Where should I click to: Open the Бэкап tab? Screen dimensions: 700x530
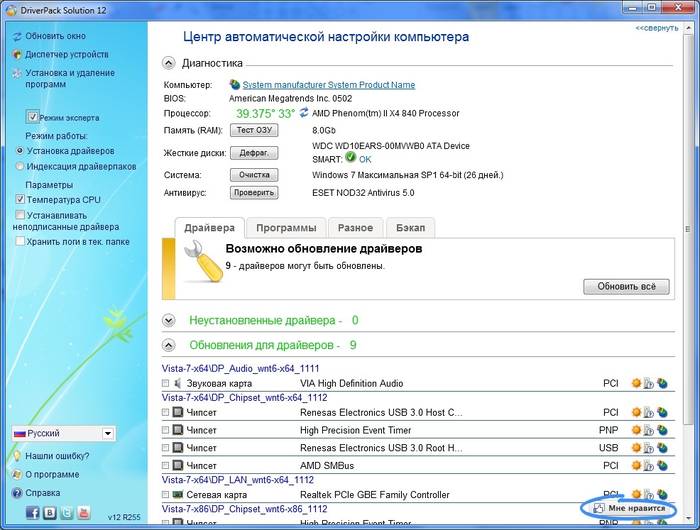coord(411,228)
